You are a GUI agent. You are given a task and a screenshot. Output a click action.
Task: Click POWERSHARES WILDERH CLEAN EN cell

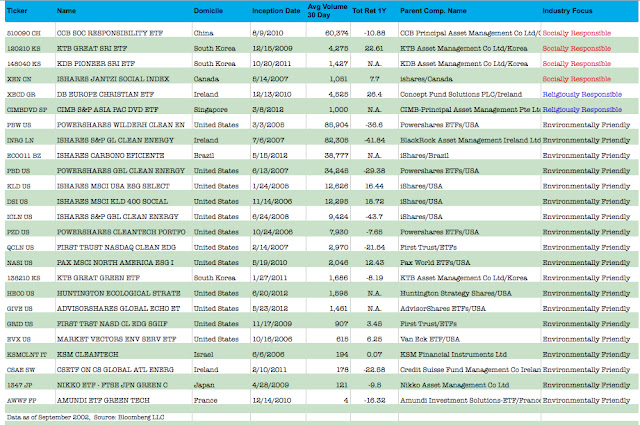tap(121, 125)
